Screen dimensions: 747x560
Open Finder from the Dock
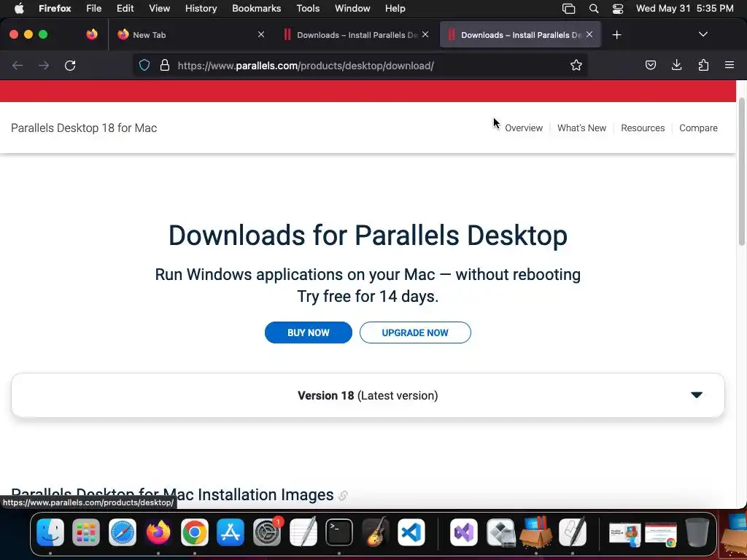(50, 532)
